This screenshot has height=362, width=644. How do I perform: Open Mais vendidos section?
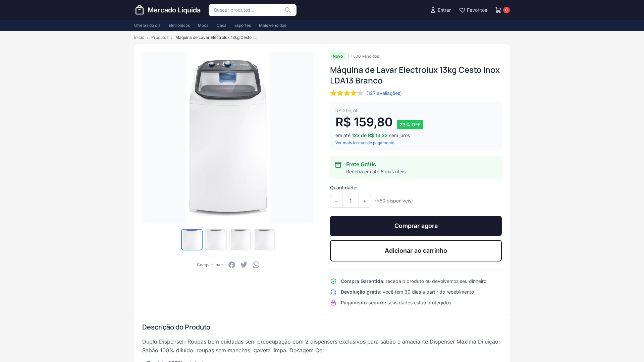pos(272,25)
